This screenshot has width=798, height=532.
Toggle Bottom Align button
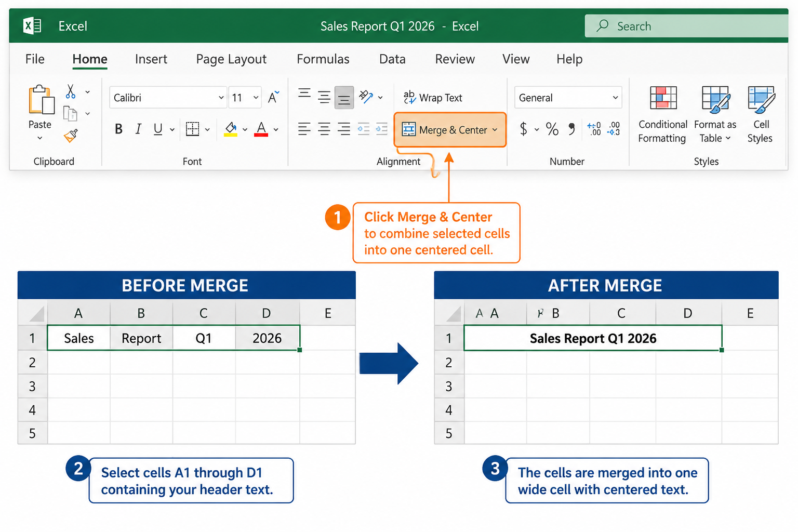tap(344, 97)
